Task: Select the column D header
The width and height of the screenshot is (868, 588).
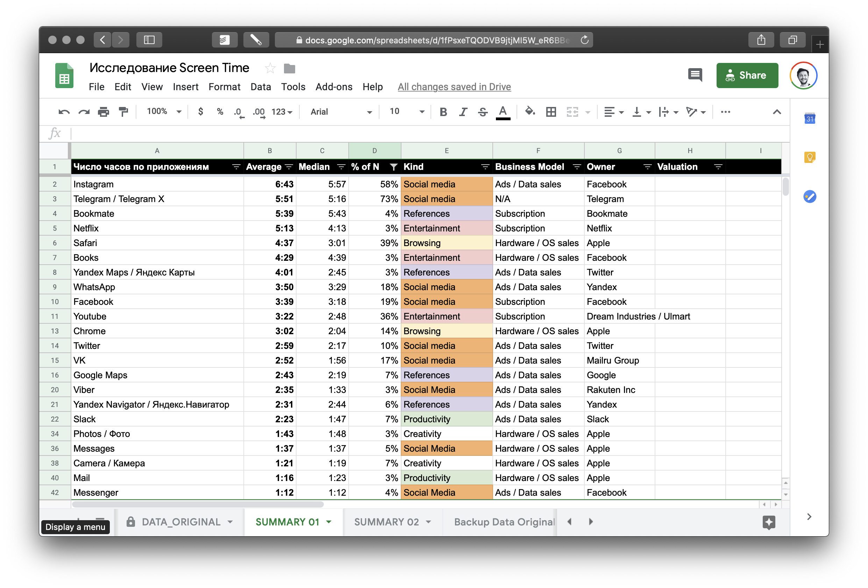Action: [374, 150]
